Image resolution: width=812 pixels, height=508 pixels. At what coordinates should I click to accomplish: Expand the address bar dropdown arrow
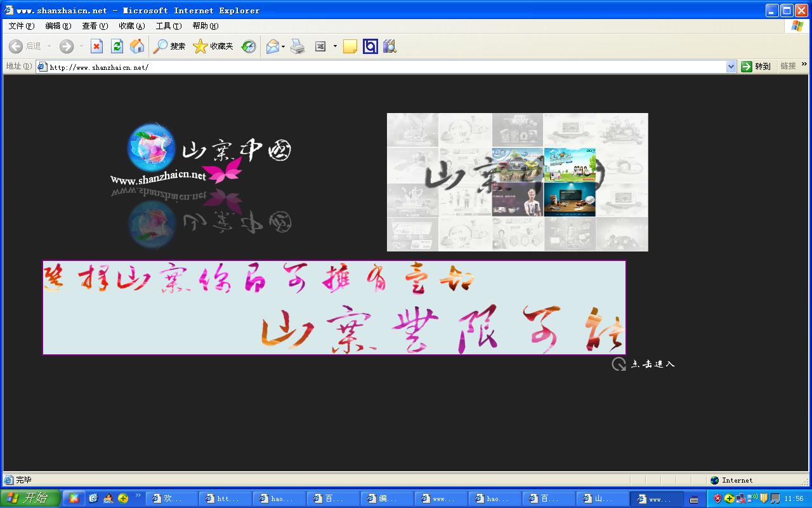click(x=731, y=67)
